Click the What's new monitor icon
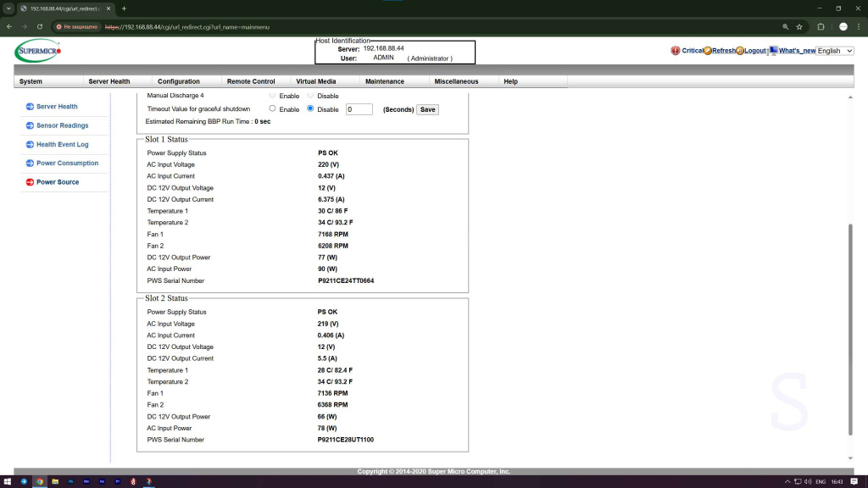The image size is (868, 488). pyautogui.click(x=773, y=51)
